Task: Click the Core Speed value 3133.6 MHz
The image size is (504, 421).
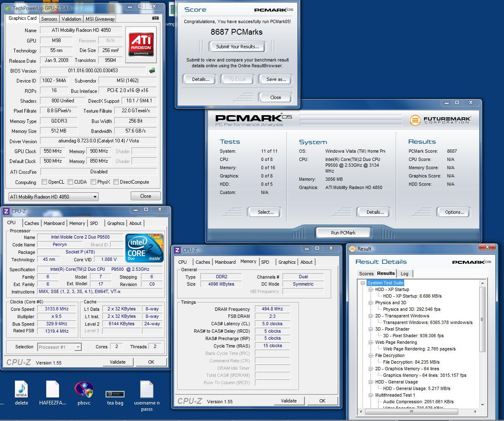Action: (57, 309)
